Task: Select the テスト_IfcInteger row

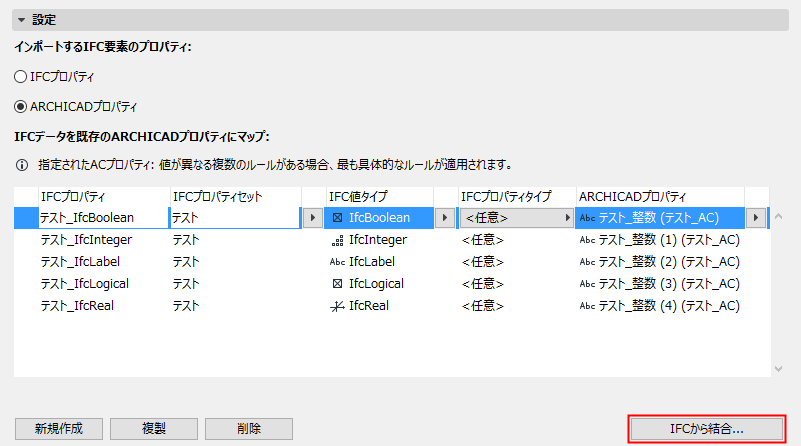Action: point(392,240)
